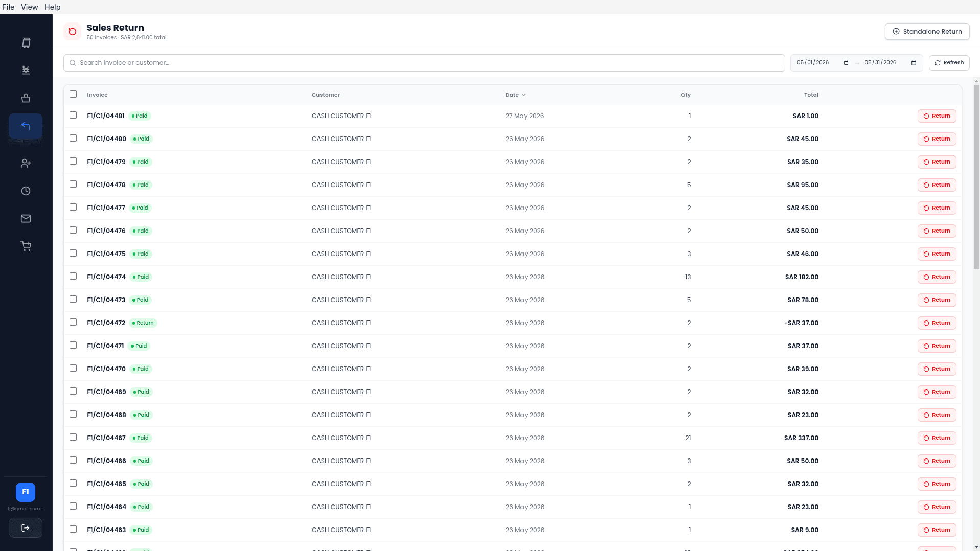Click total SAR 337.00
The width and height of the screenshot is (980, 551).
tap(801, 438)
